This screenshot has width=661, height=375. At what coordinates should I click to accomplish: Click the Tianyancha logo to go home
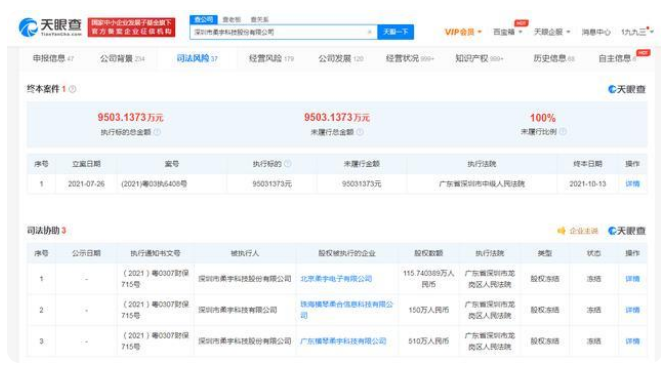(x=50, y=27)
